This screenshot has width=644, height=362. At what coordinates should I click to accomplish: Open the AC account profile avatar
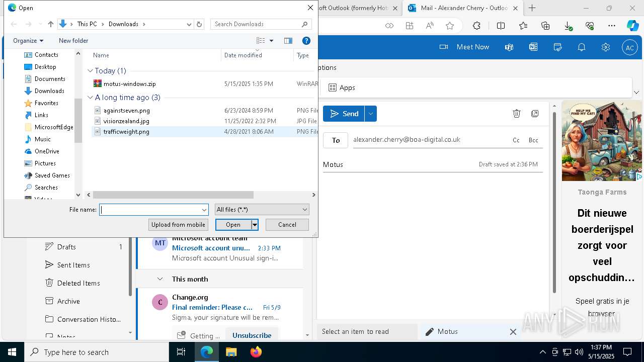point(629,47)
